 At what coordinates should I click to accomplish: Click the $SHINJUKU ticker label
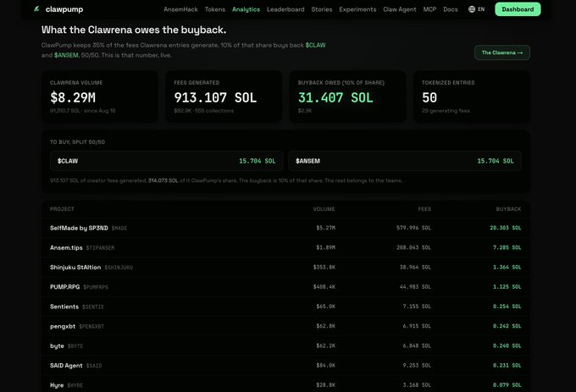pyautogui.click(x=119, y=268)
